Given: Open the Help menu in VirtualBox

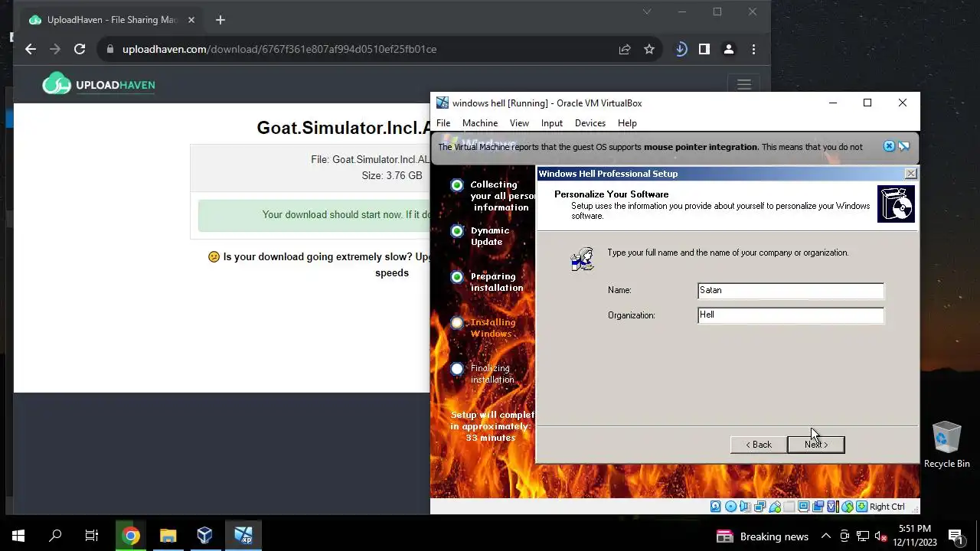Looking at the screenshot, I should [627, 123].
